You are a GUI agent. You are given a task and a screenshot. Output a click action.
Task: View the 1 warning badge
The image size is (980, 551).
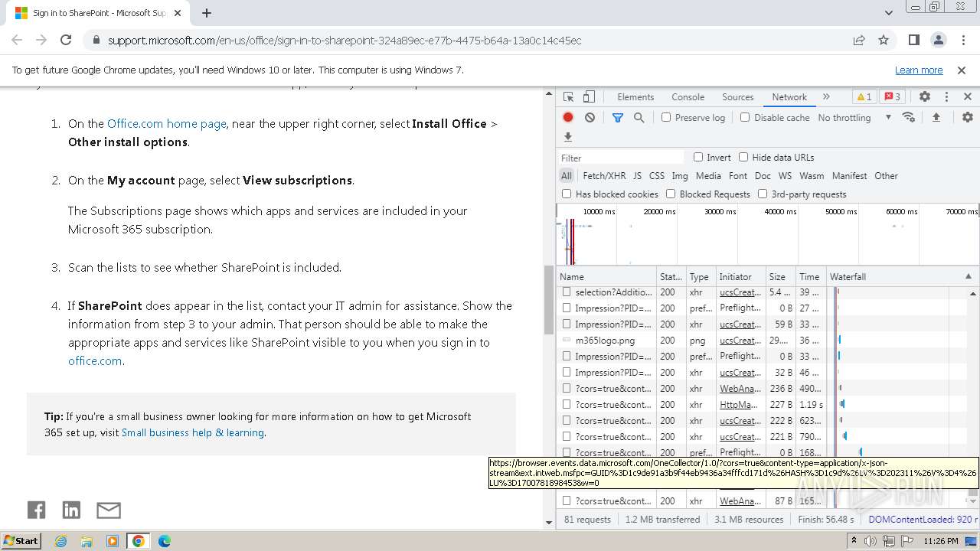[x=864, y=97]
